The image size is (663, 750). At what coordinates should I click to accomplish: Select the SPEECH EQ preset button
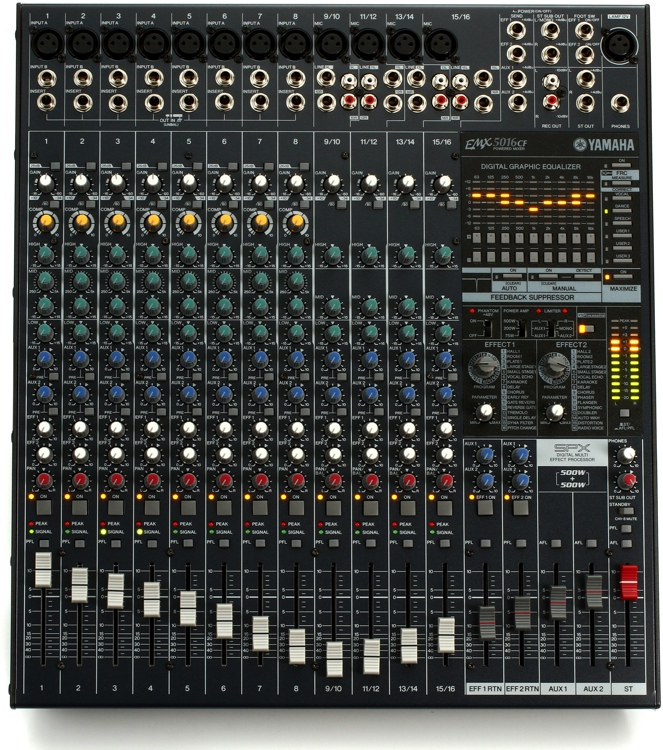coord(621,224)
